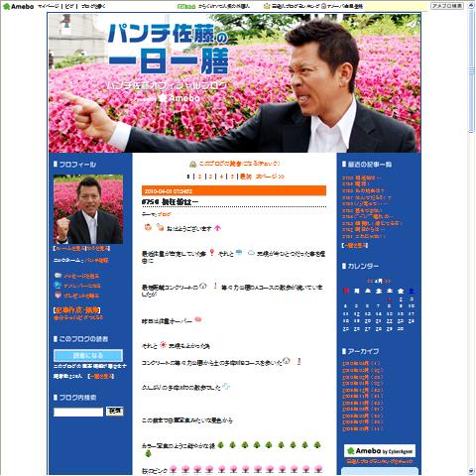Click the crown icon in the top bar

tap(267, 6)
